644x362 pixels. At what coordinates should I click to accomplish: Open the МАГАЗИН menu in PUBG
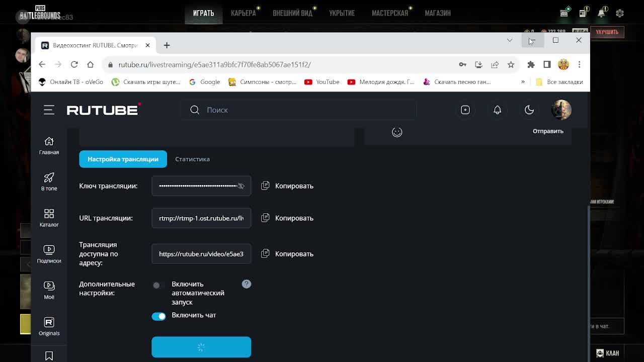click(x=438, y=13)
